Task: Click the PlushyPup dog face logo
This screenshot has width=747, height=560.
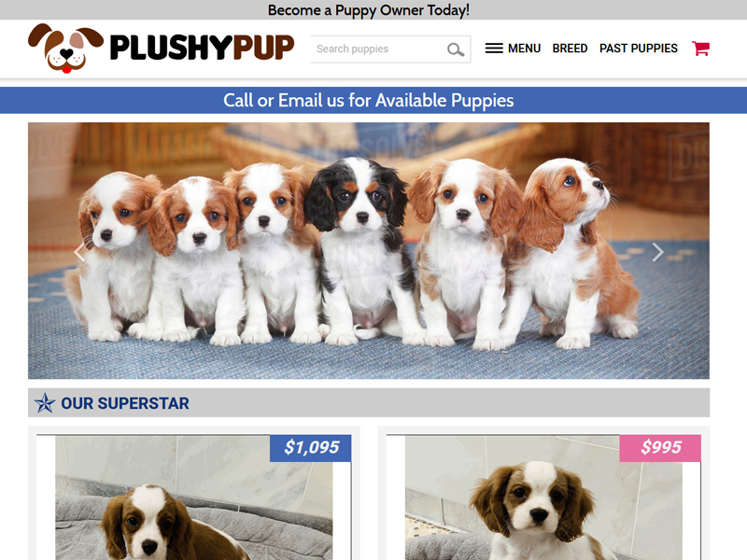Action: (65, 49)
